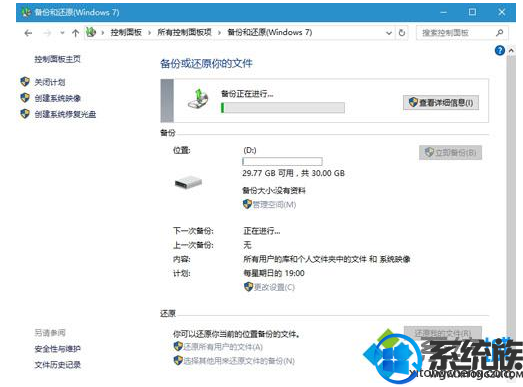Open 管理空间(M) link
This screenshot has width=523, height=387.
tap(274, 205)
